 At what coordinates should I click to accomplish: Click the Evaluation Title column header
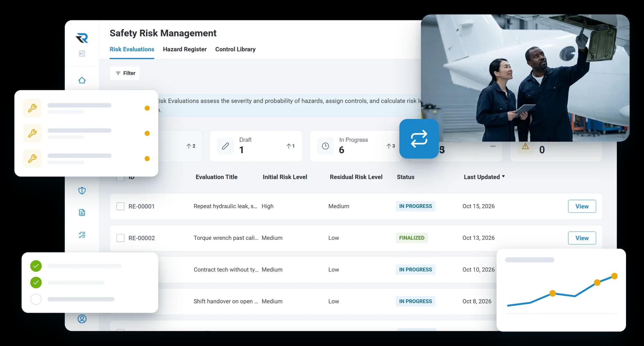[217, 177]
